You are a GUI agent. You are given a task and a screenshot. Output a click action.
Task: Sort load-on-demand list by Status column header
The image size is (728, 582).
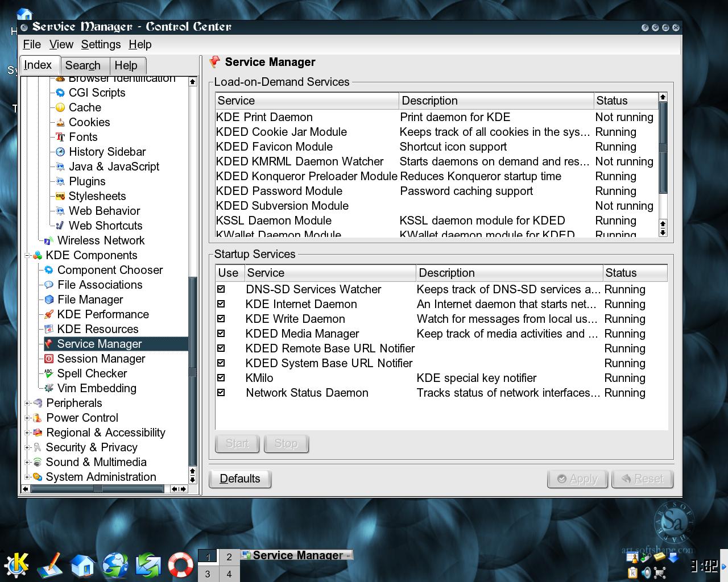tap(625, 101)
